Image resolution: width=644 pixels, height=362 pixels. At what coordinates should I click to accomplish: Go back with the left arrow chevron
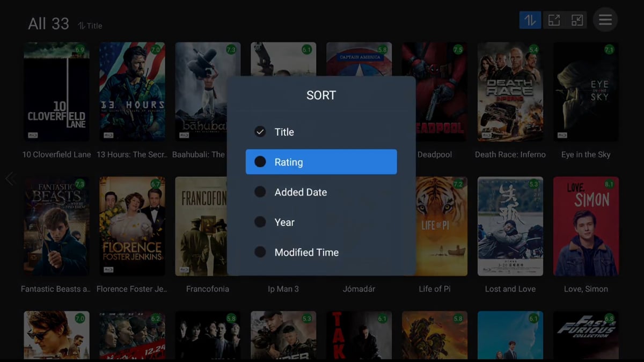coord(10,179)
